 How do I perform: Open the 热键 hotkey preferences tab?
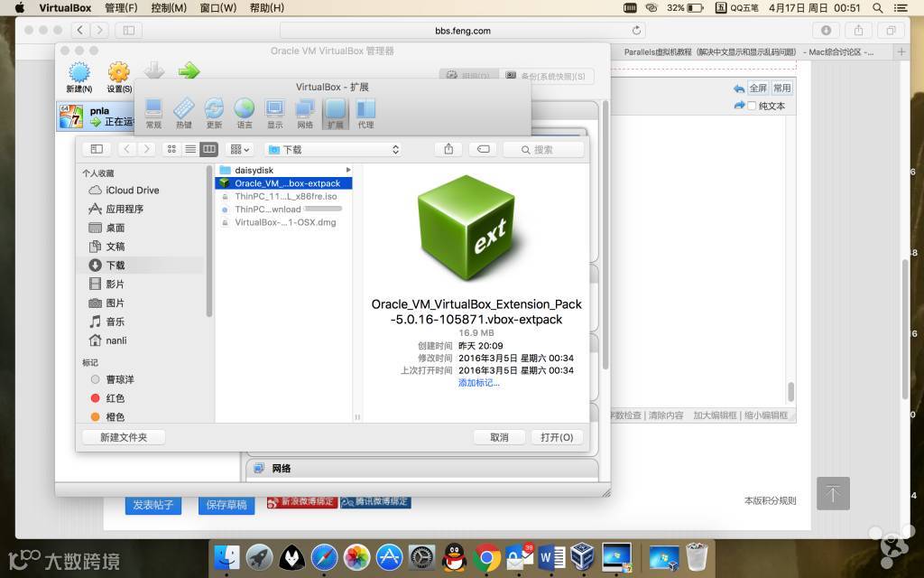(184, 113)
